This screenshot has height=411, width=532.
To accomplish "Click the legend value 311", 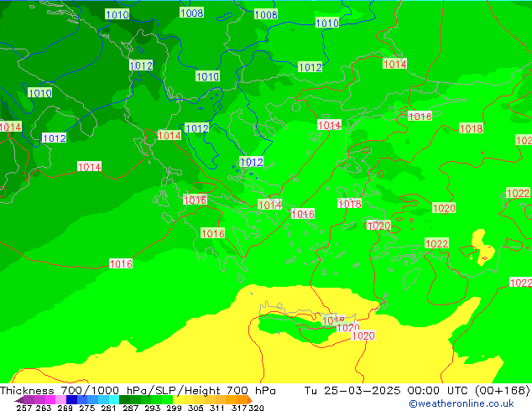I will pos(217,408).
